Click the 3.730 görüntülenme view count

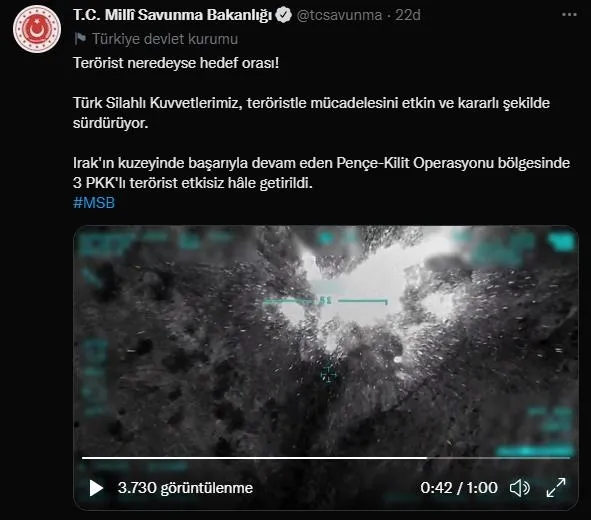pyautogui.click(x=185, y=488)
